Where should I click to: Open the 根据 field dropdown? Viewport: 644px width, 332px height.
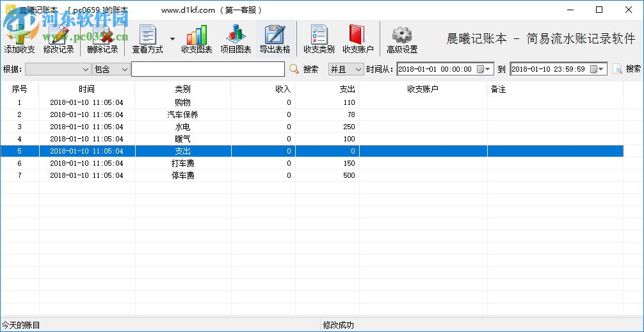58,69
